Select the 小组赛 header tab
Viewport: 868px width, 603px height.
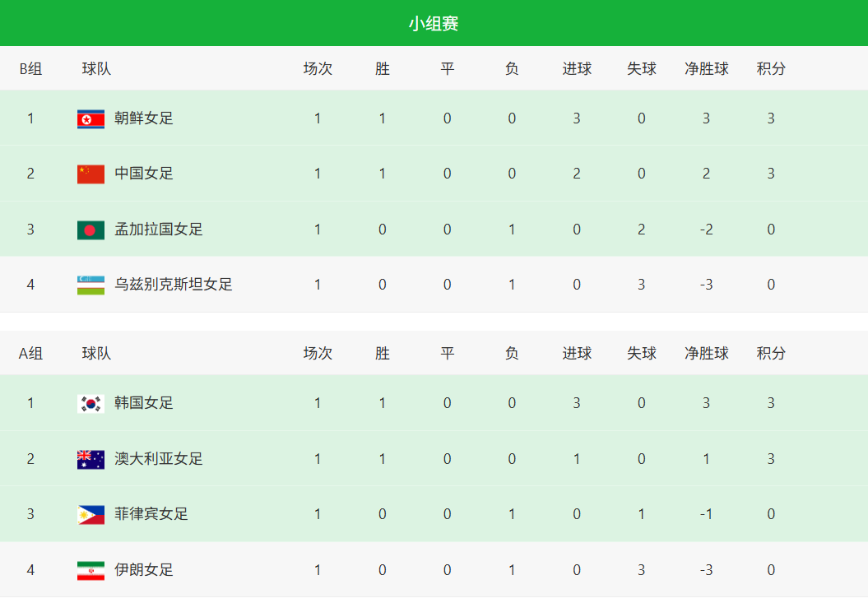(x=434, y=24)
